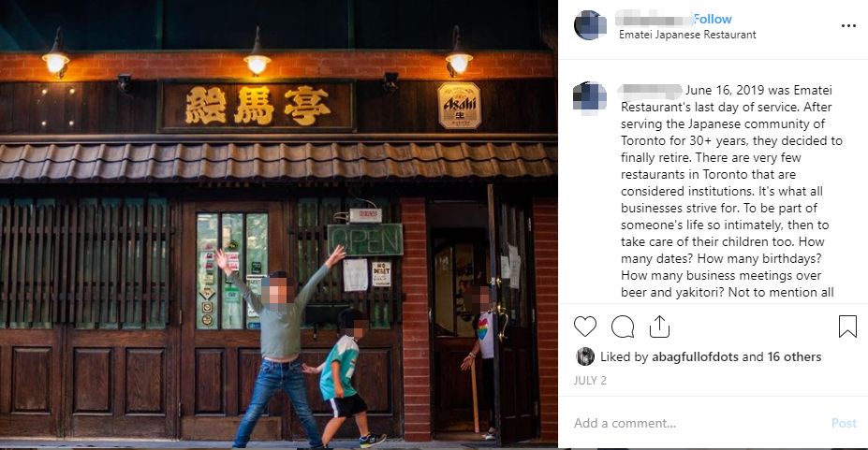
Task: Focus the Add a comment field
Action: (698, 423)
